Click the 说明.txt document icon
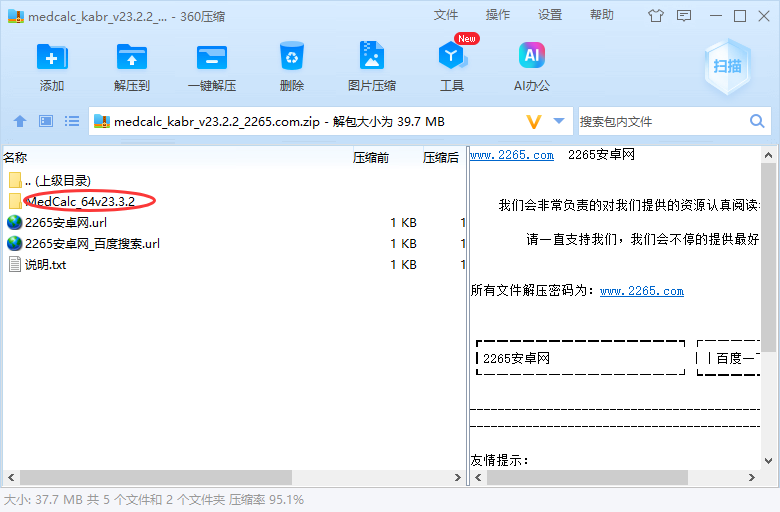 [15, 264]
